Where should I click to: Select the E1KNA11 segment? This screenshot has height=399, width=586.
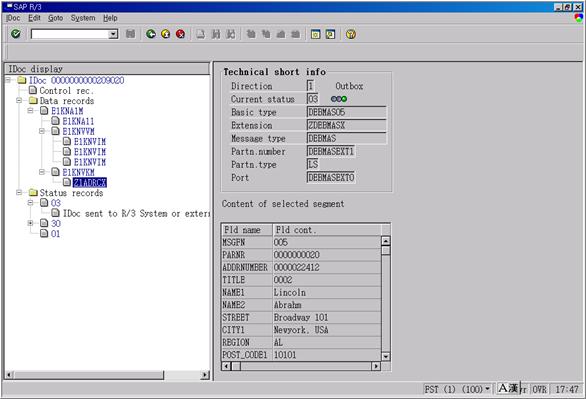[x=78, y=121]
